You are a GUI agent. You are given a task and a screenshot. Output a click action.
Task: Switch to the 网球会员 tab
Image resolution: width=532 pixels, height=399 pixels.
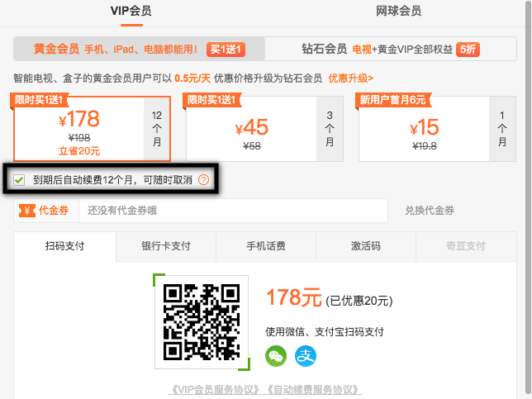coord(398,11)
